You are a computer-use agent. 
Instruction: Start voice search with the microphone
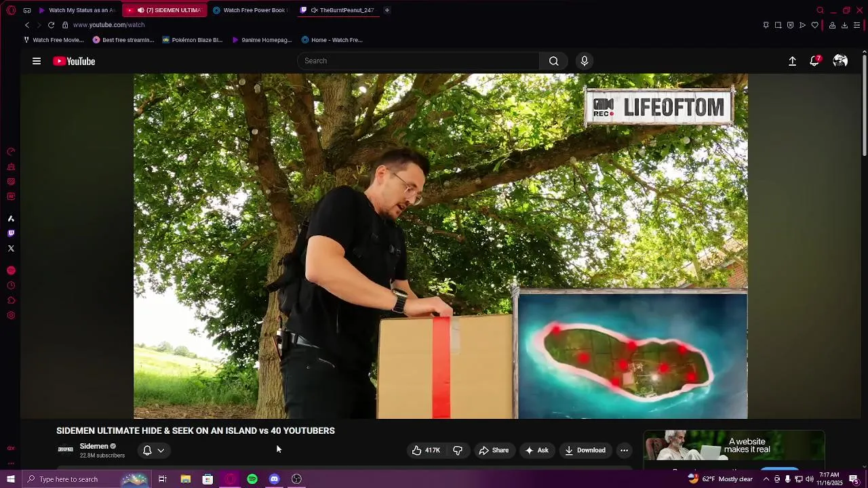584,61
